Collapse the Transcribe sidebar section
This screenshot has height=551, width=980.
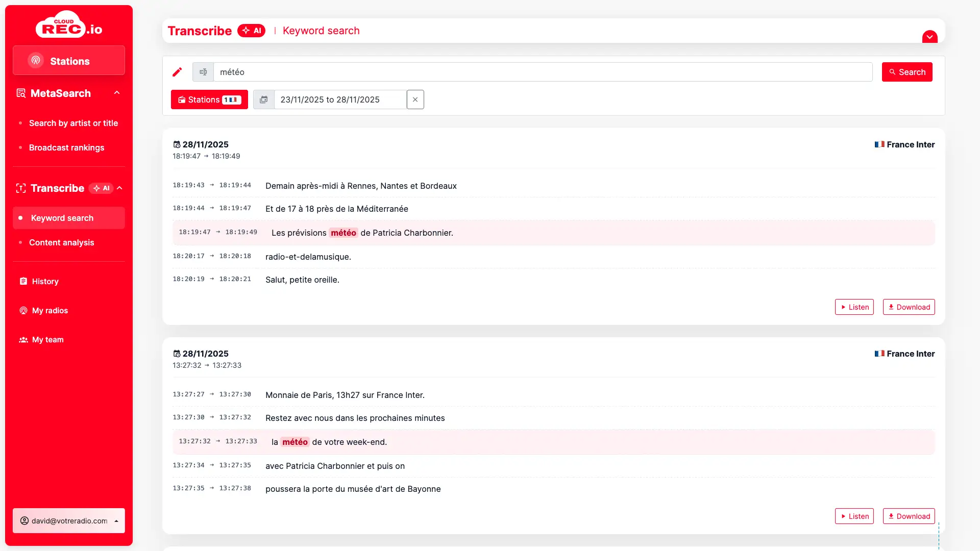click(x=119, y=188)
